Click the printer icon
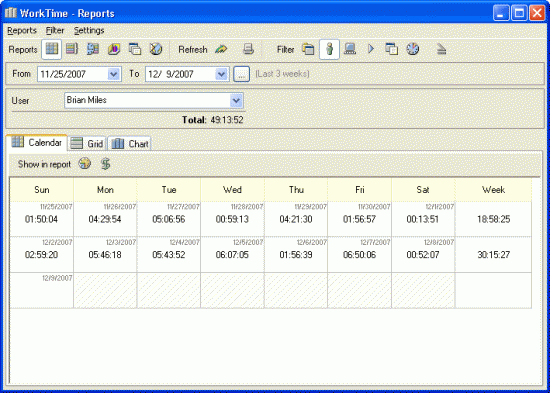This screenshot has width=550, height=393. tap(248, 49)
